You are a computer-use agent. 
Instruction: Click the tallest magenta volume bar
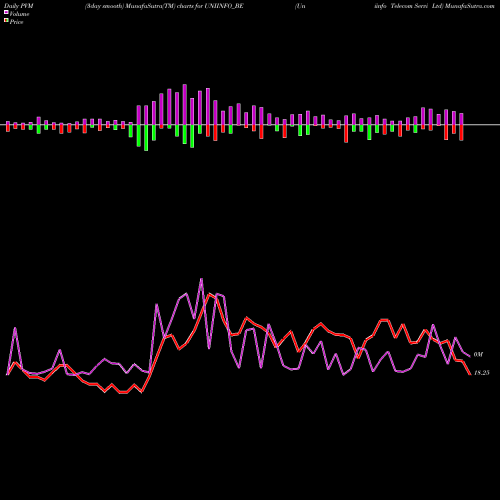point(185,105)
